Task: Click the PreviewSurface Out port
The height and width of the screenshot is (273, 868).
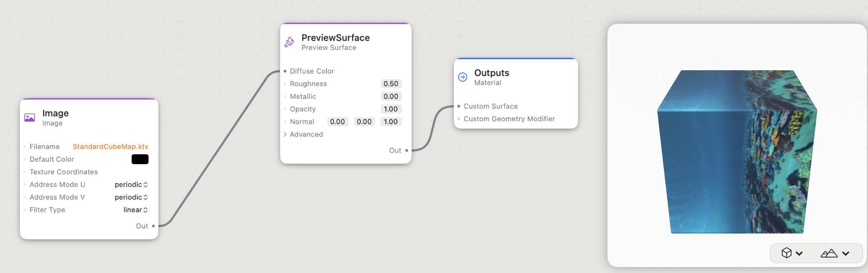Action: (x=407, y=150)
